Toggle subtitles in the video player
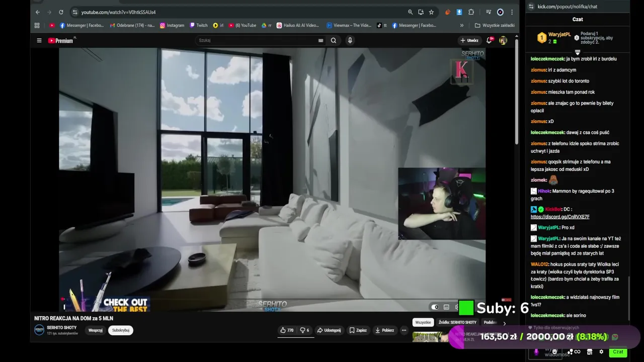 (x=446, y=307)
